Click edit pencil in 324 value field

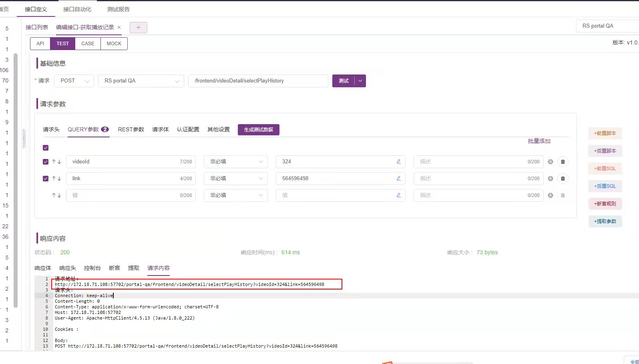pyautogui.click(x=399, y=162)
